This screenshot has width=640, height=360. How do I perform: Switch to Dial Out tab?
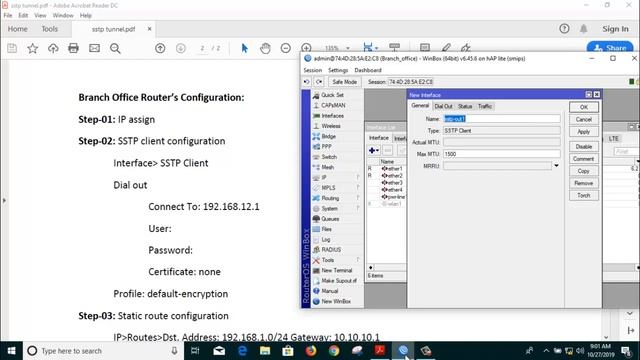(x=443, y=106)
